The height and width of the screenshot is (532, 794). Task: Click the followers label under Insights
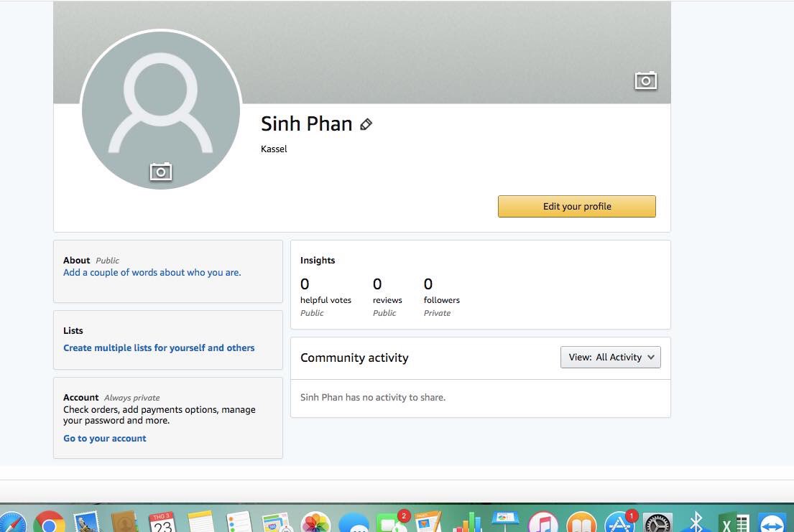(442, 300)
